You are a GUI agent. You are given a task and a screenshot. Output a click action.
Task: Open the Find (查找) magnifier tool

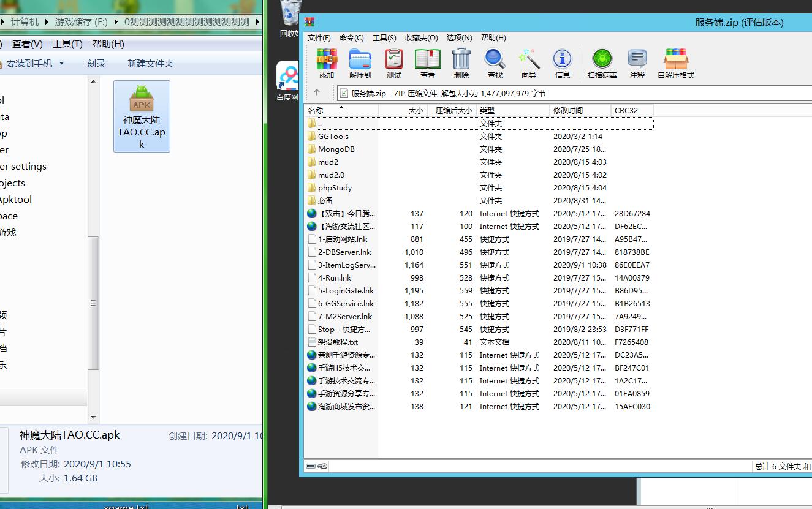[x=495, y=64]
